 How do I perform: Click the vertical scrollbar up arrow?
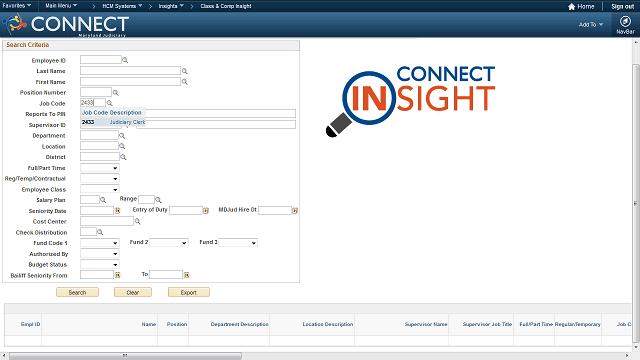tap(636, 42)
